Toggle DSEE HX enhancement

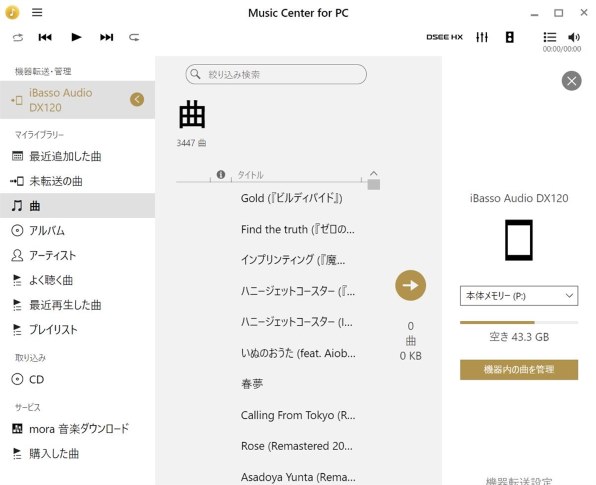click(x=444, y=37)
